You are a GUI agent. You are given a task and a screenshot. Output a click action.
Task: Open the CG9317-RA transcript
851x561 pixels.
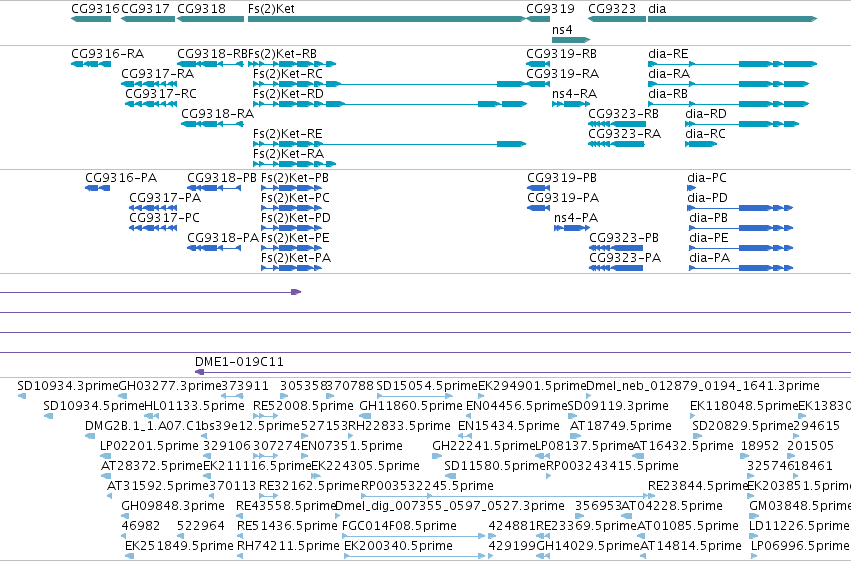click(x=149, y=84)
